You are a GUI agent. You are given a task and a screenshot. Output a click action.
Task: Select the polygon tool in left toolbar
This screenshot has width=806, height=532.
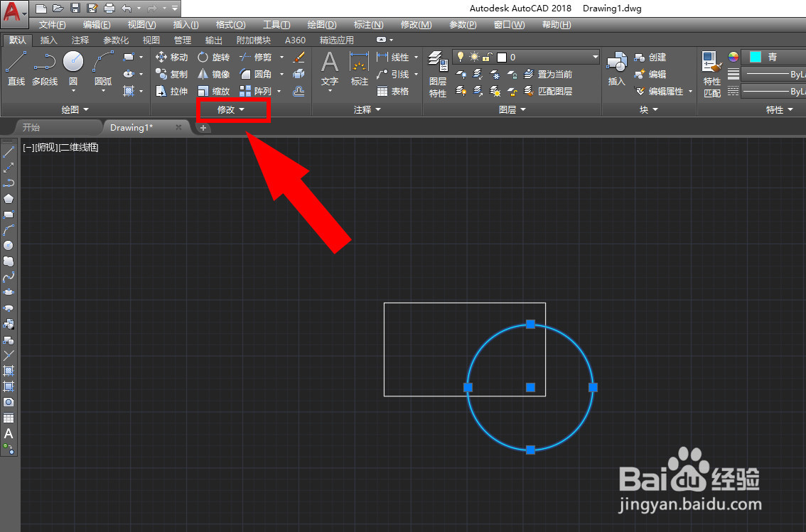coord(9,199)
